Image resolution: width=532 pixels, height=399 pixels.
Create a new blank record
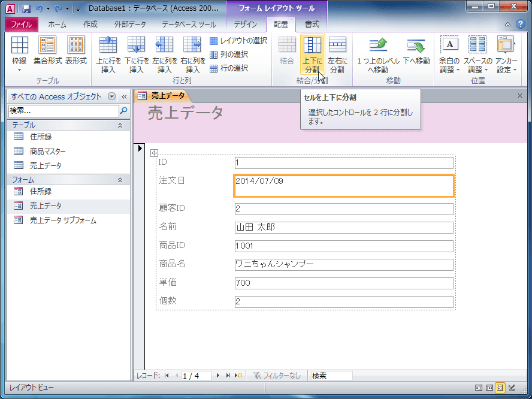[x=238, y=376]
